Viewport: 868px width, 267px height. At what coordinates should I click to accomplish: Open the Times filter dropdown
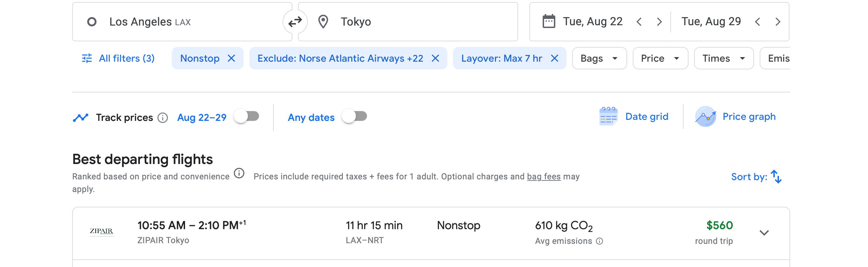[x=724, y=58]
